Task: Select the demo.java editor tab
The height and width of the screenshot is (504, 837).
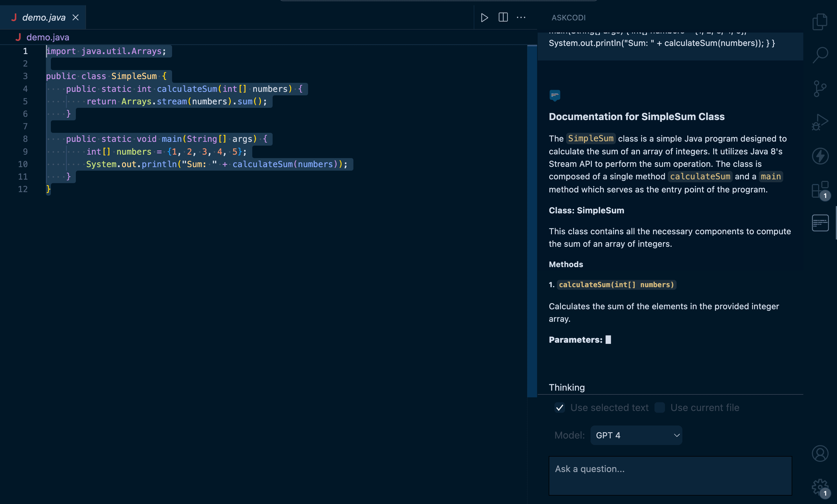Action: [x=43, y=17]
